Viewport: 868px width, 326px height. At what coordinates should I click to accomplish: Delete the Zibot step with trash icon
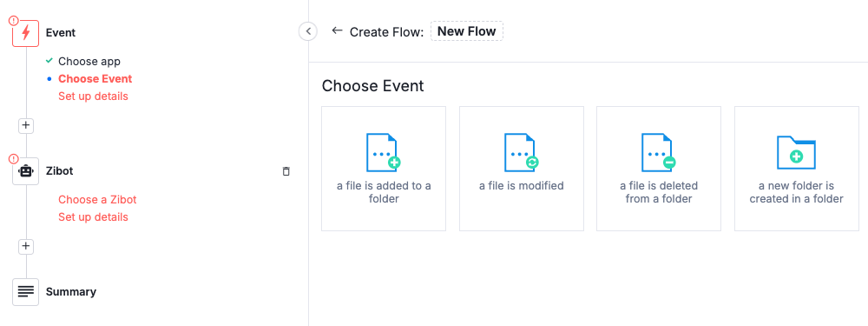point(286,171)
